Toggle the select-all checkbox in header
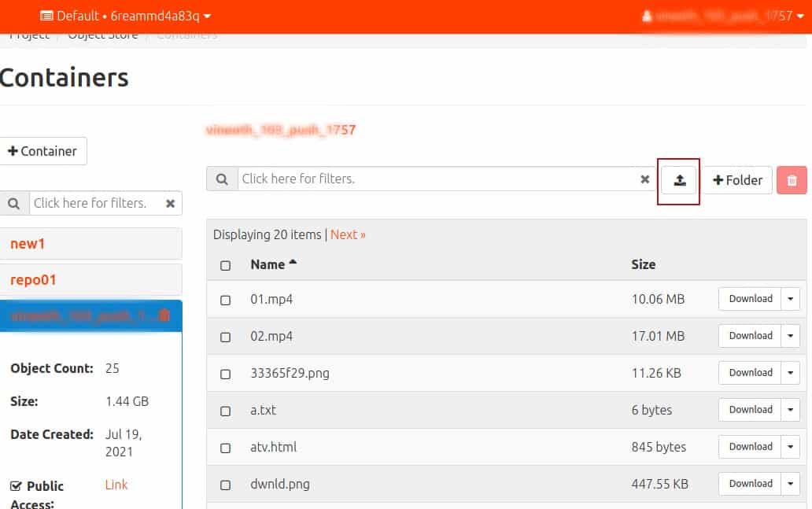This screenshot has width=812, height=509. (225, 265)
